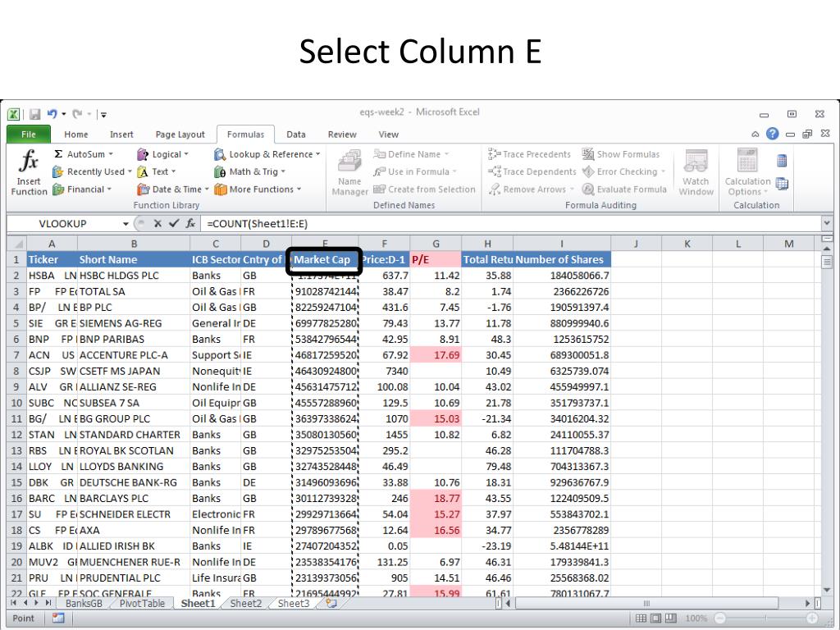Open Recently Used functions dropdown
This screenshot has width=840, height=630.
[x=92, y=172]
